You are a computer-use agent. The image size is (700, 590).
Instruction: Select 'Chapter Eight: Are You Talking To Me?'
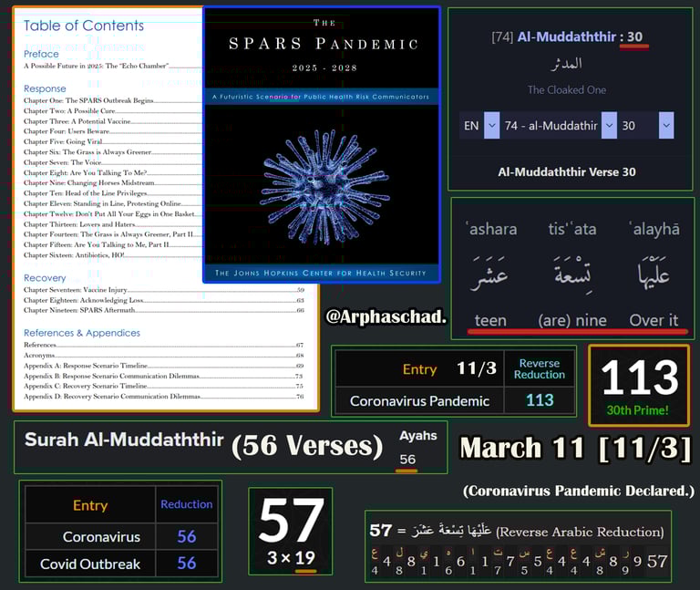85,172
